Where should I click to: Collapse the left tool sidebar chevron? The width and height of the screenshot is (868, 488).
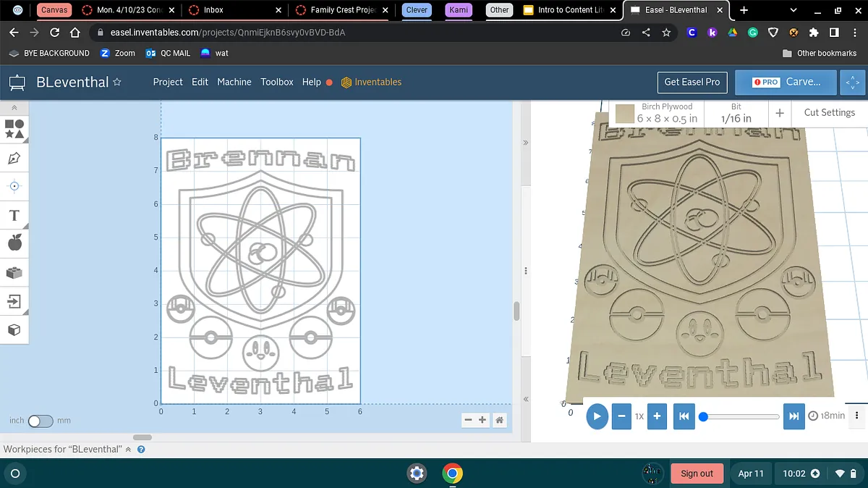click(14, 108)
